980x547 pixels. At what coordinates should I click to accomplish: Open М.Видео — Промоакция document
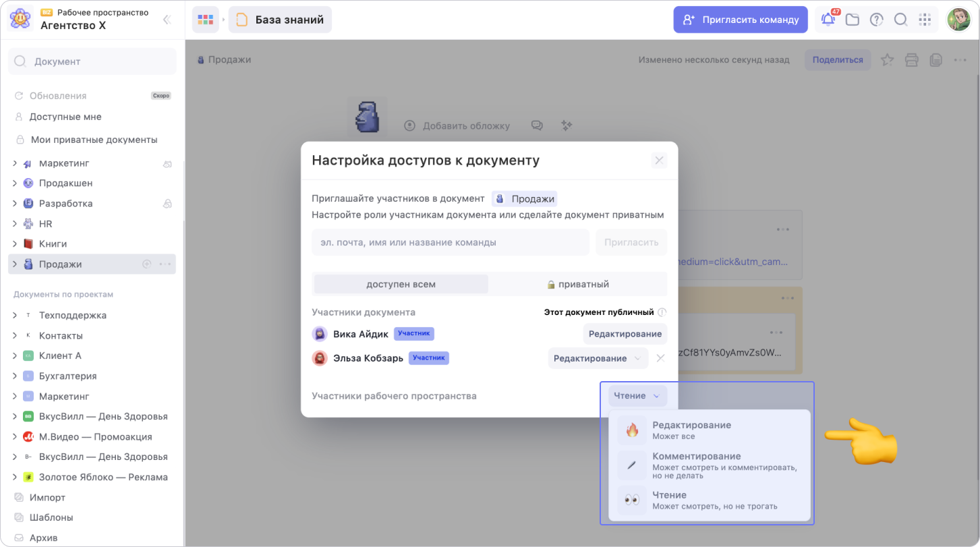96,437
